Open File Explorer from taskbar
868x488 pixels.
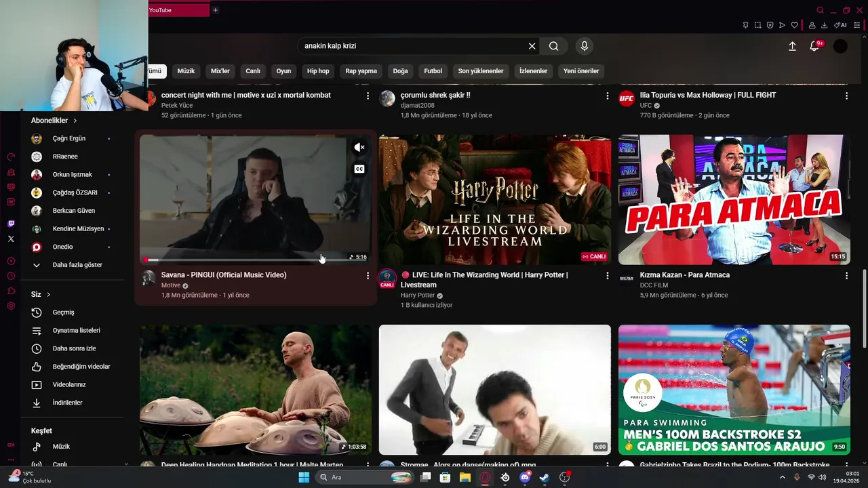(465, 477)
